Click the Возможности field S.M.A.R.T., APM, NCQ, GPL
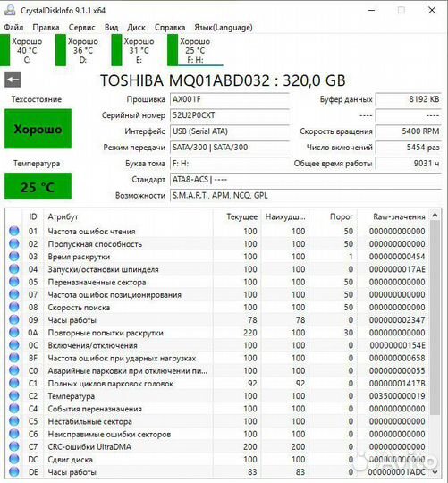 (306, 196)
